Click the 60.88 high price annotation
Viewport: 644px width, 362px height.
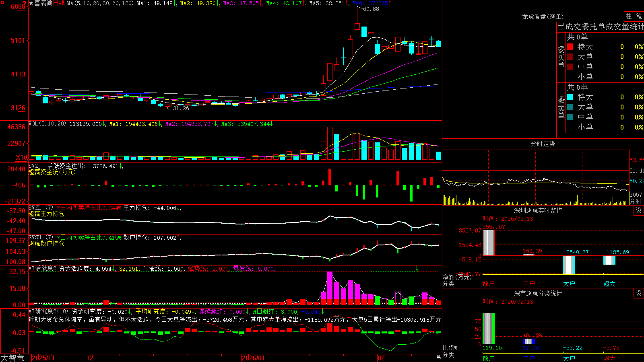coord(371,9)
